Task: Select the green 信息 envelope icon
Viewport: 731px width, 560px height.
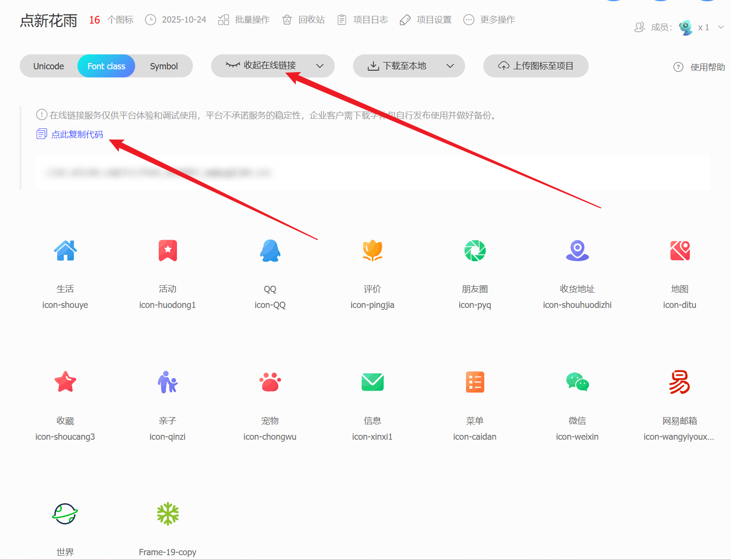Action: (372, 382)
